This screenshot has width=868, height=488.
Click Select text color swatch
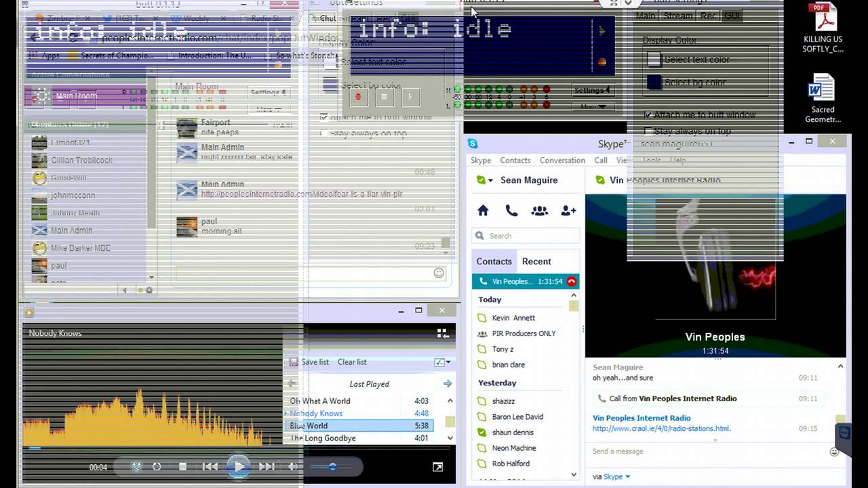click(654, 60)
